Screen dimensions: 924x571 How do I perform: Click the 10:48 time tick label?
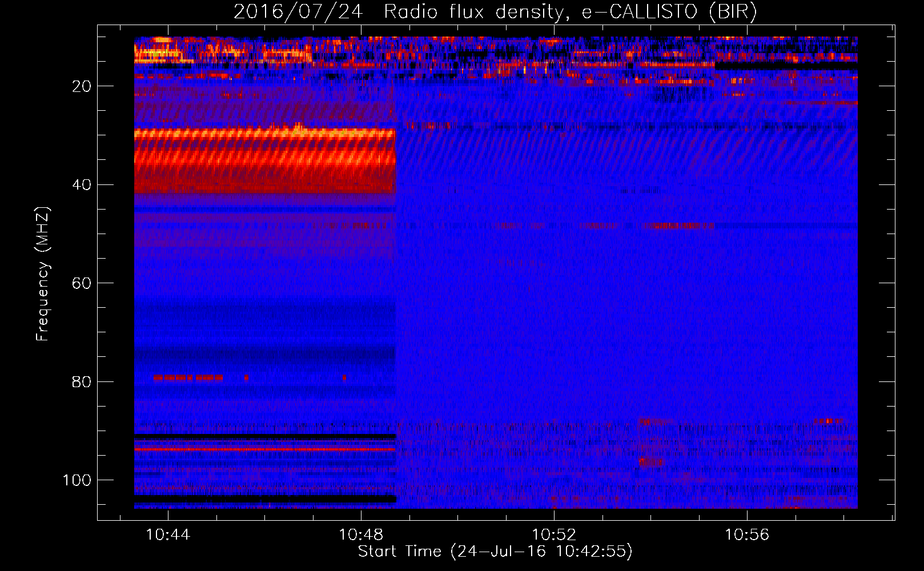coord(361,534)
